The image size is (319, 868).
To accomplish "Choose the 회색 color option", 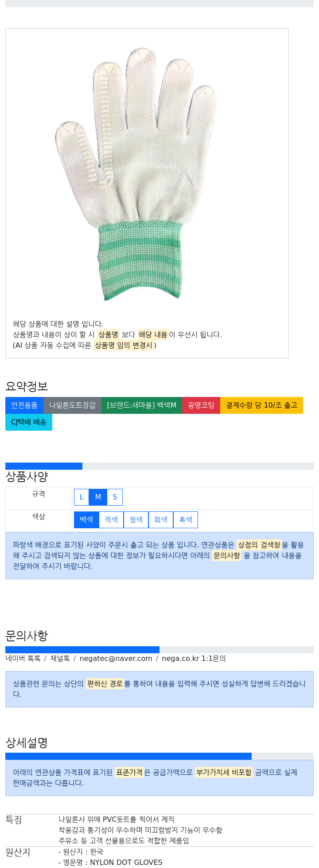I will tap(161, 520).
